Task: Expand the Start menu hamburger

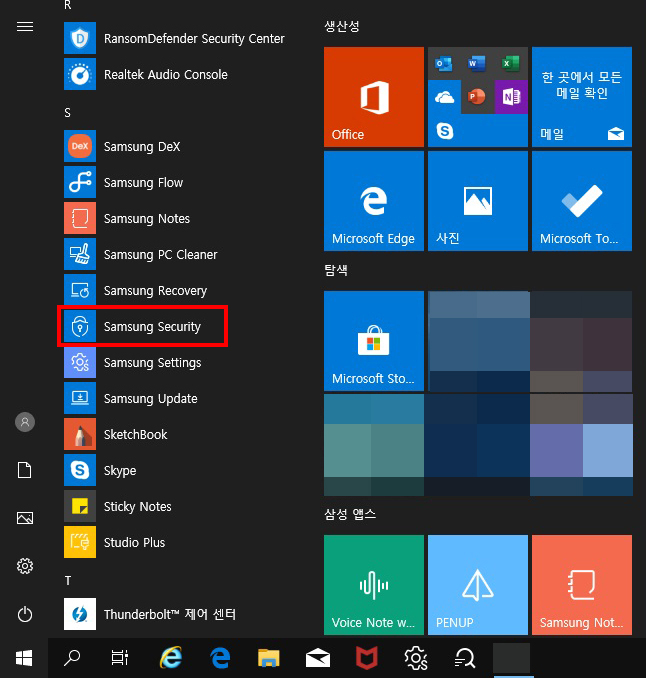Action: 25,27
